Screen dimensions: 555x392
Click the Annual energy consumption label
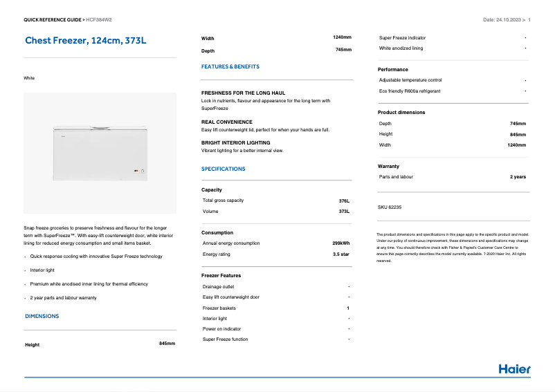(230, 243)
